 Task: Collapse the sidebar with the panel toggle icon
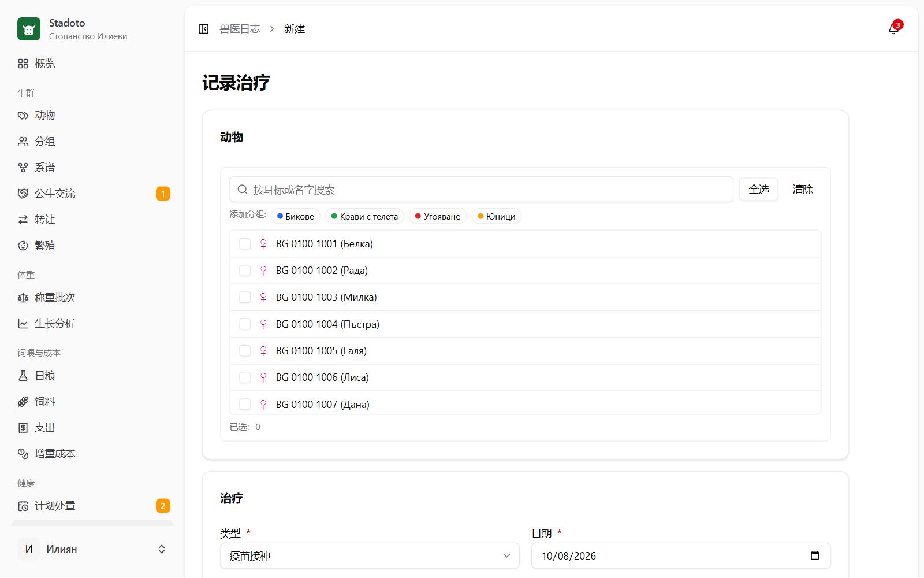click(x=203, y=29)
